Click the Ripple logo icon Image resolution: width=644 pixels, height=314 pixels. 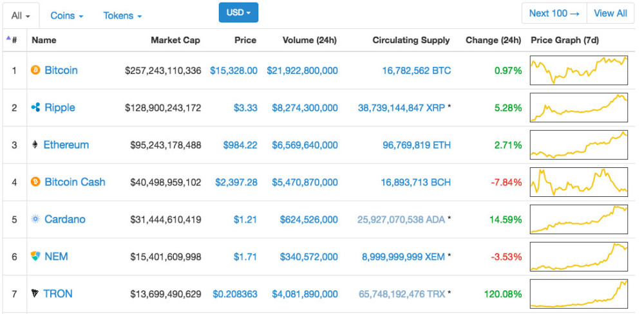point(35,107)
